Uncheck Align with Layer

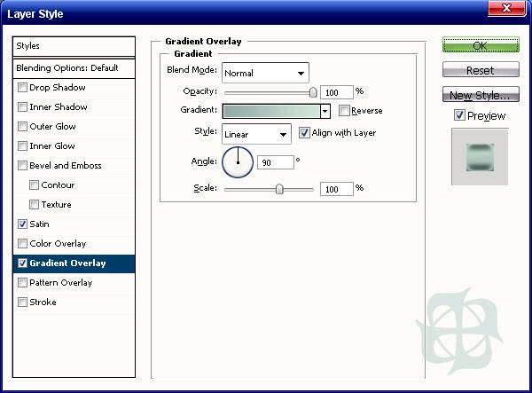click(x=304, y=133)
